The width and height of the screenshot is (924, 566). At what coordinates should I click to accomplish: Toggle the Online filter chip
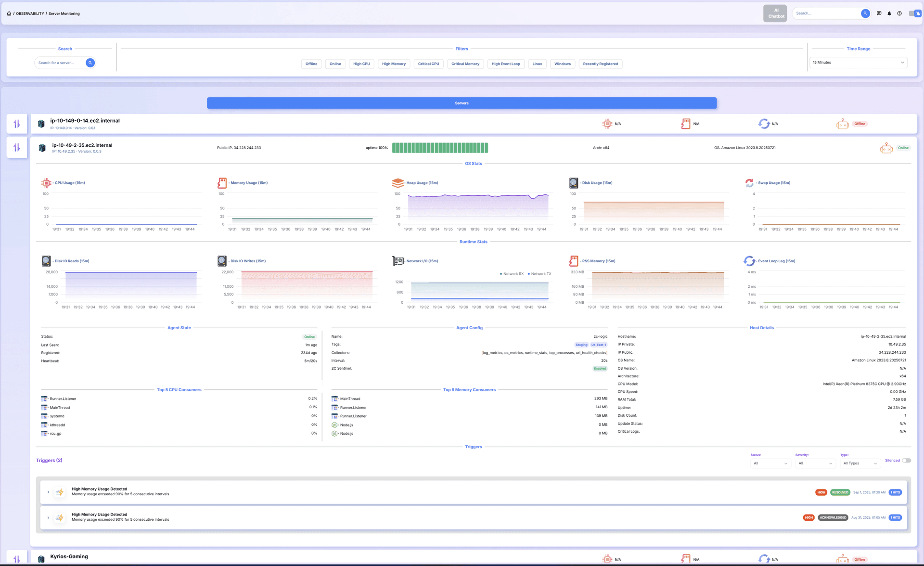point(335,64)
